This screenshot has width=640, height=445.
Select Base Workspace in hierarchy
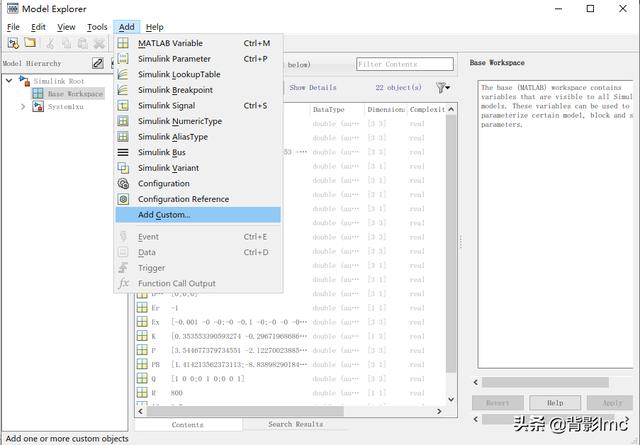75,93
